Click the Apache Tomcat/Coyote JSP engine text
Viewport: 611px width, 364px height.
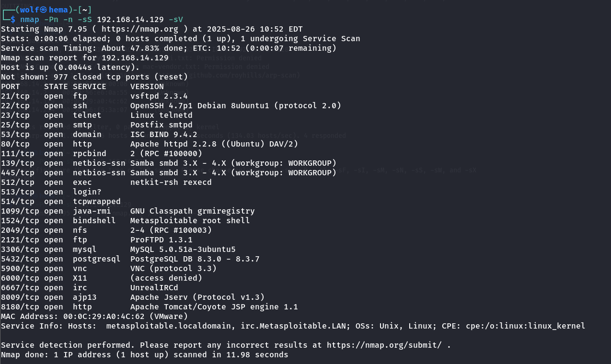click(214, 307)
